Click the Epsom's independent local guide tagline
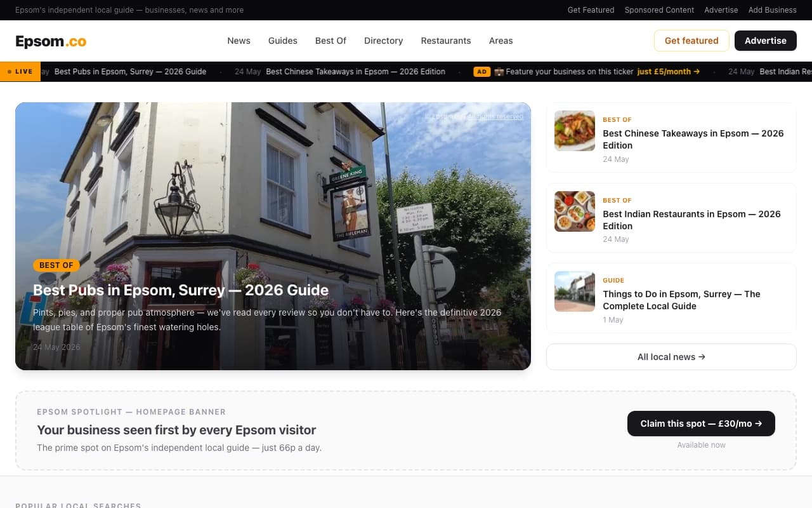The image size is (812, 508). (x=129, y=10)
